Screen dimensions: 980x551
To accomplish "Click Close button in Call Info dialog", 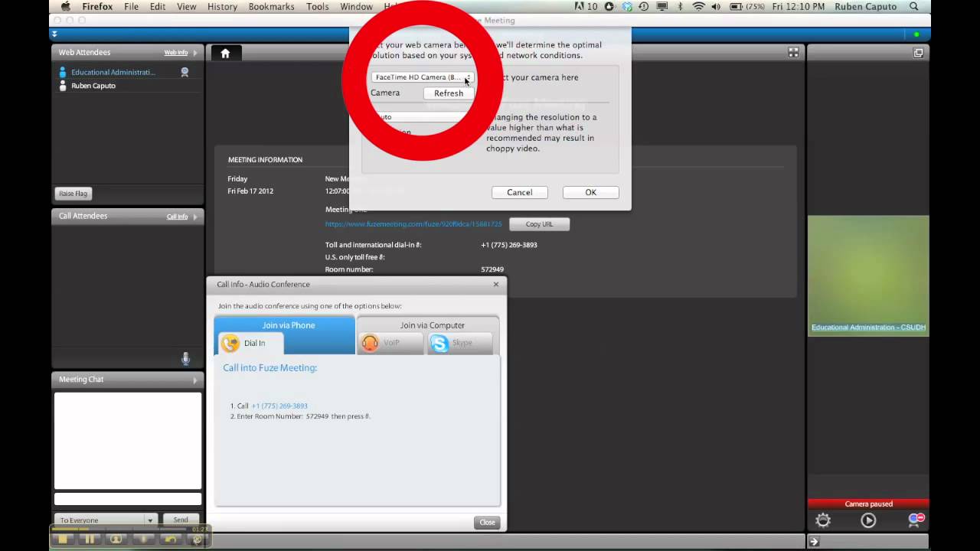I will 487,522.
